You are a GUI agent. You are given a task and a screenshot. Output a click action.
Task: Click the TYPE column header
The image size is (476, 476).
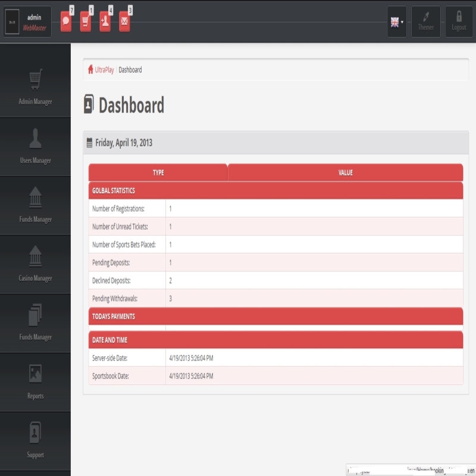[x=158, y=173]
